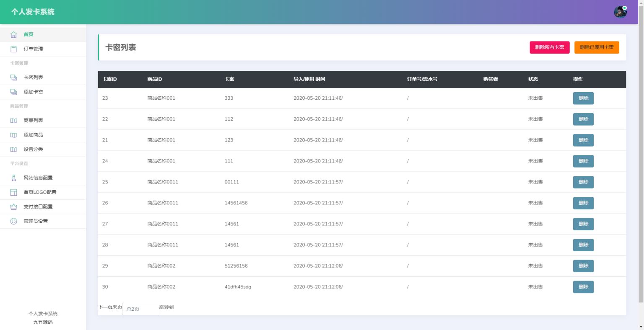Open the user avatar in the header
Viewport: 644px width, 330px height.
pyautogui.click(x=620, y=12)
